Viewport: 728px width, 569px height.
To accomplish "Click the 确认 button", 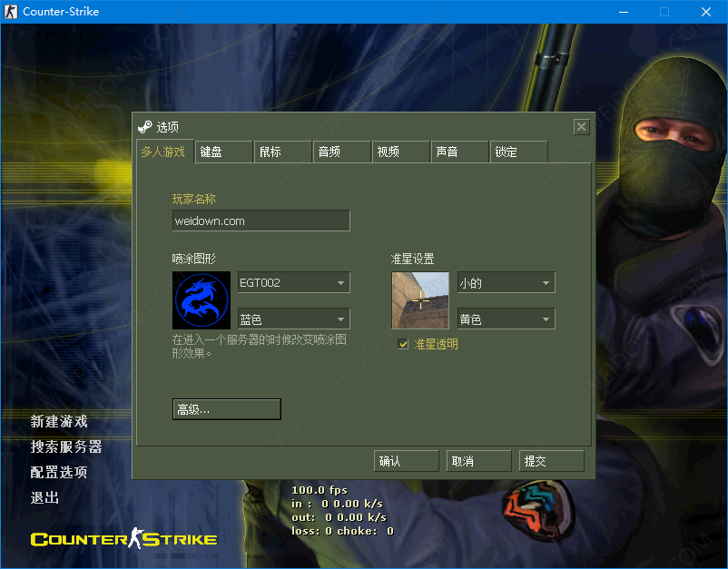I will pos(406,461).
